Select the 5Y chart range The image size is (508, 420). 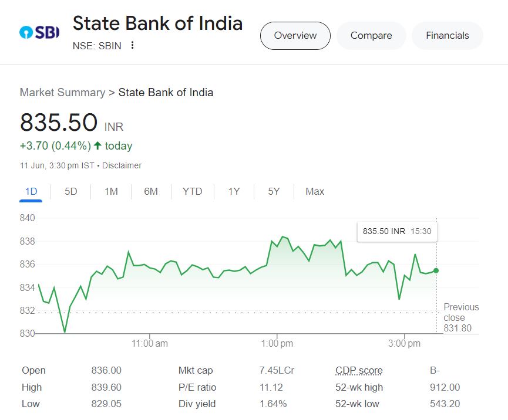[274, 191]
